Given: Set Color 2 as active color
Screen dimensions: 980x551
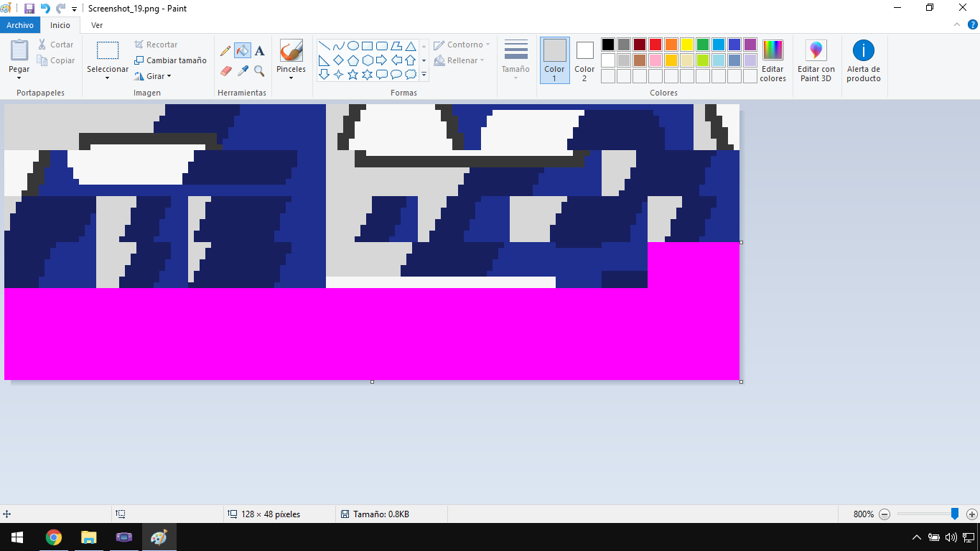Looking at the screenshot, I should (x=584, y=60).
